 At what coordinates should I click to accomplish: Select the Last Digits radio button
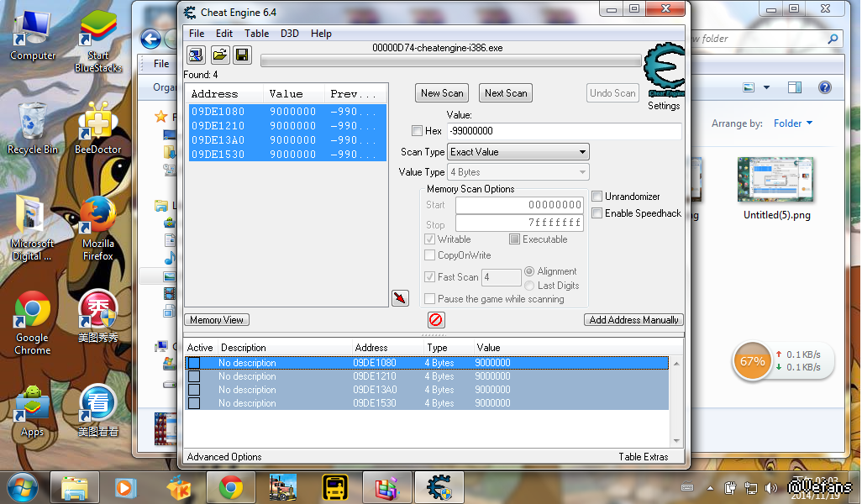[x=529, y=286]
